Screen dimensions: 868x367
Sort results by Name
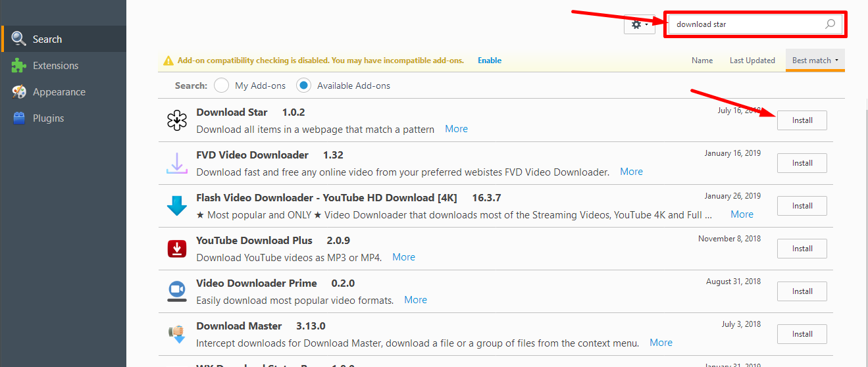(x=702, y=61)
